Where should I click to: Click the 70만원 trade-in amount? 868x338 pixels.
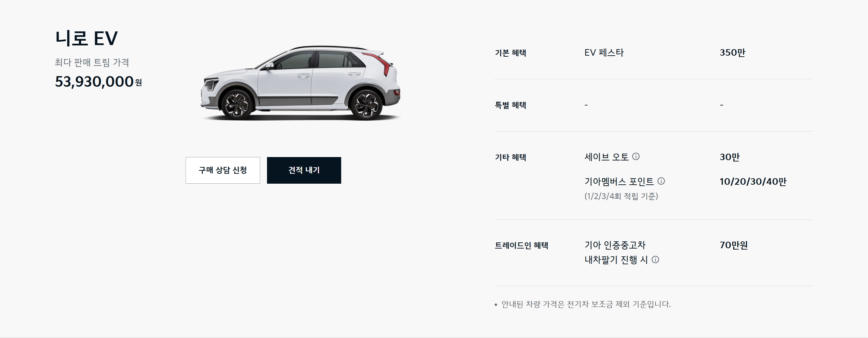point(734,245)
